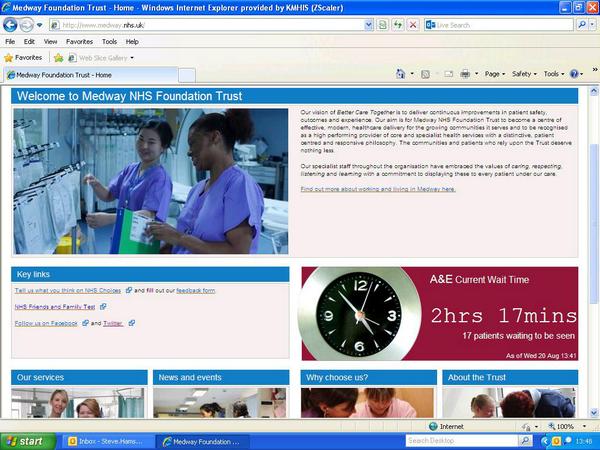Expand the address bar history dropdown

[368, 25]
